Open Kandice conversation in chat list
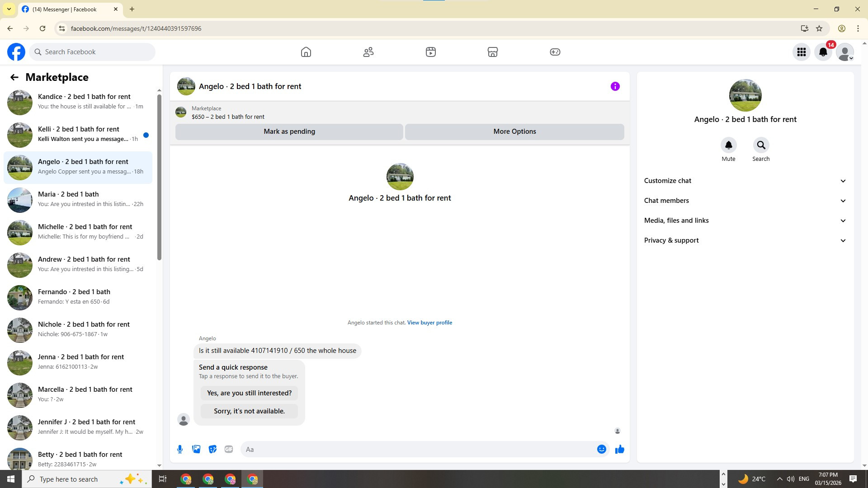Screen dimensions: 868x488 coord(78,102)
